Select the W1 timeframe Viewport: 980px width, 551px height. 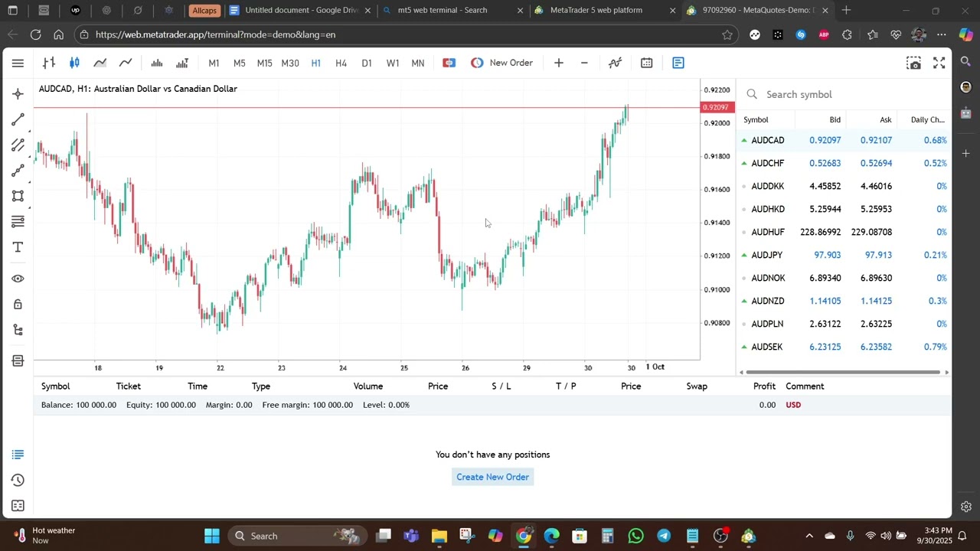click(393, 63)
